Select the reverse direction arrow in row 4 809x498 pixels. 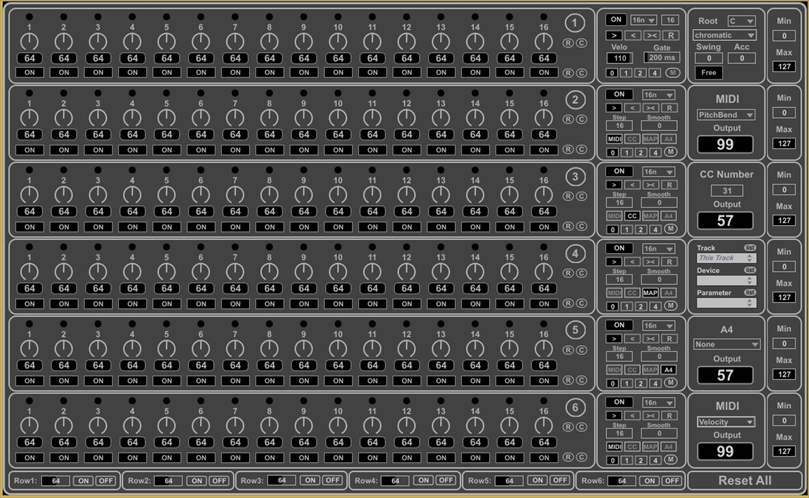pos(632,261)
